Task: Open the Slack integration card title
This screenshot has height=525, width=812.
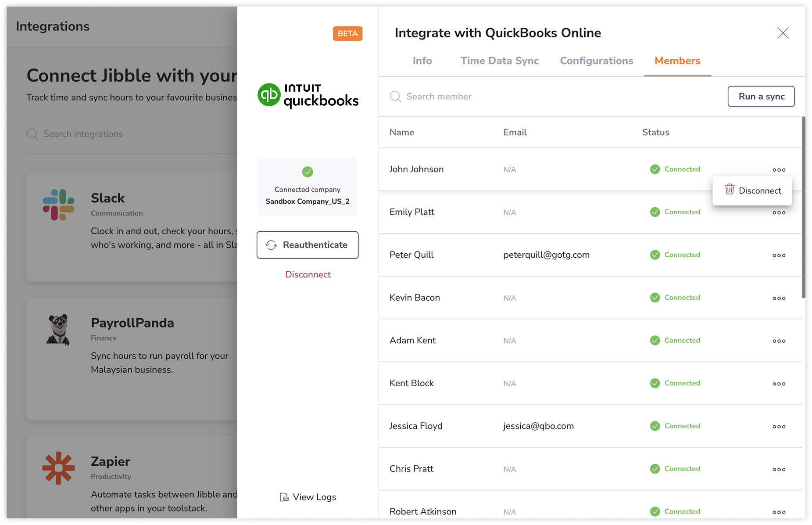Action: [108, 198]
